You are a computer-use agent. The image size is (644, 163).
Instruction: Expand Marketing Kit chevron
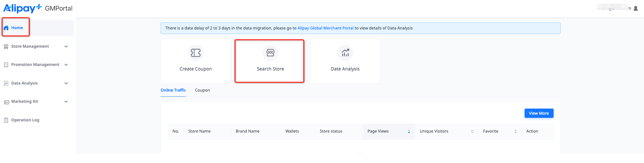pos(66,102)
